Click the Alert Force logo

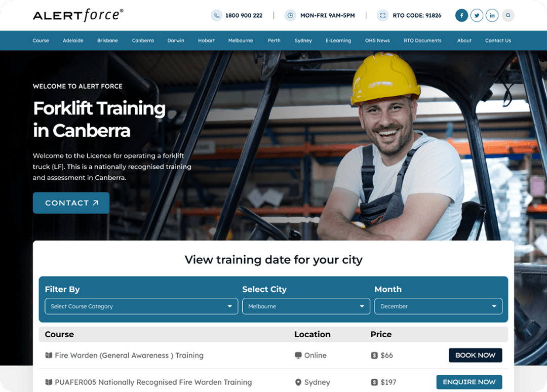click(x=78, y=15)
